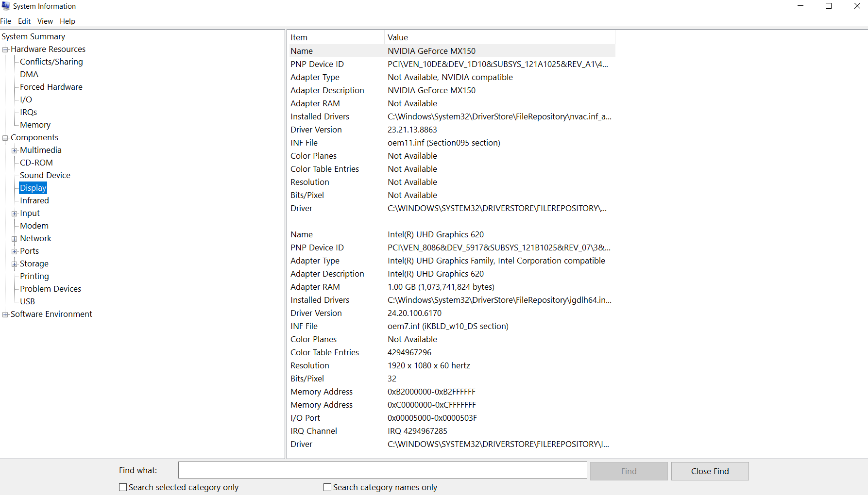Collapse the Hardware Resources tree node
Screen dimensions: 868x495
(x=5, y=49)
